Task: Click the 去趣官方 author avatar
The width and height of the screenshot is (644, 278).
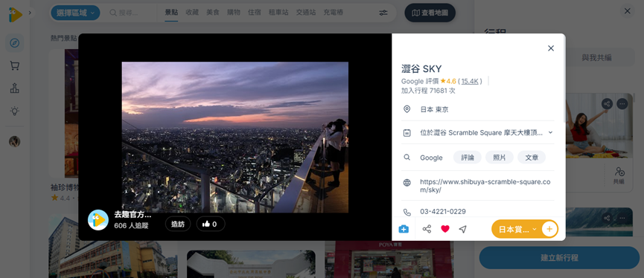Action: pos(98,220)
